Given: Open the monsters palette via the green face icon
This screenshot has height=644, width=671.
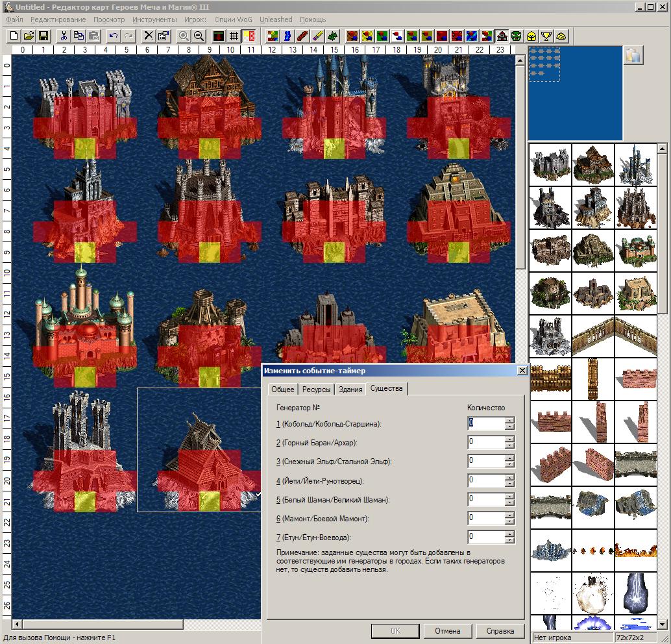Looking at the screenshot, I should [517, 36].
